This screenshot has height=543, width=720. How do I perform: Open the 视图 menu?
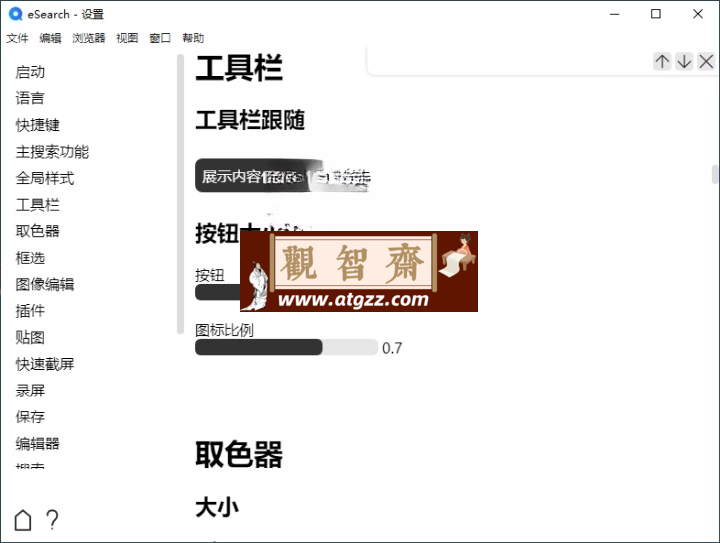click(x=127, y=38)
